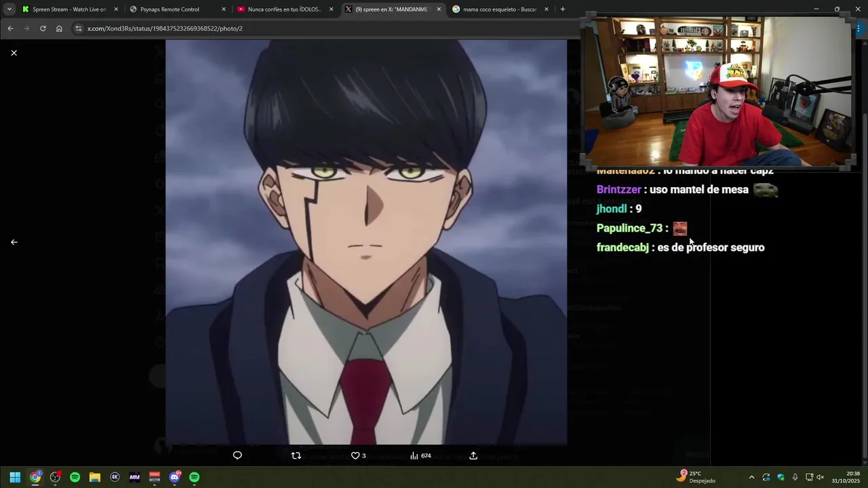Image resolution: width=868 pixels, height=488 pixels.
Task: Open the network tray icon
Action: click(x=809, y=477)
